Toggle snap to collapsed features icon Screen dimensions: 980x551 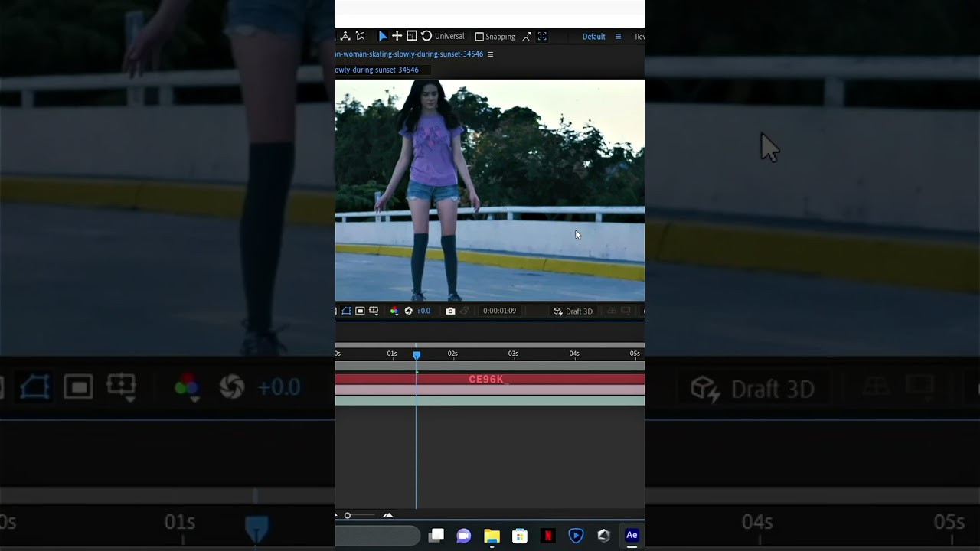point(542,37)
